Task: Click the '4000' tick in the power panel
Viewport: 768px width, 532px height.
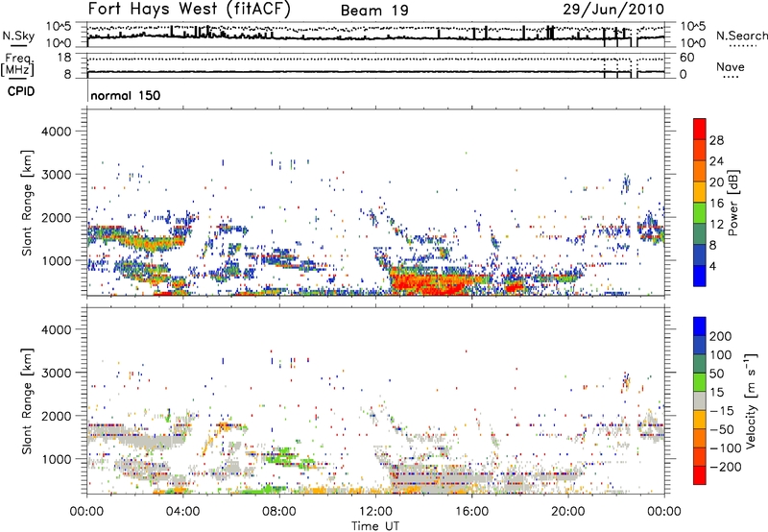Action: pos(57,132)
